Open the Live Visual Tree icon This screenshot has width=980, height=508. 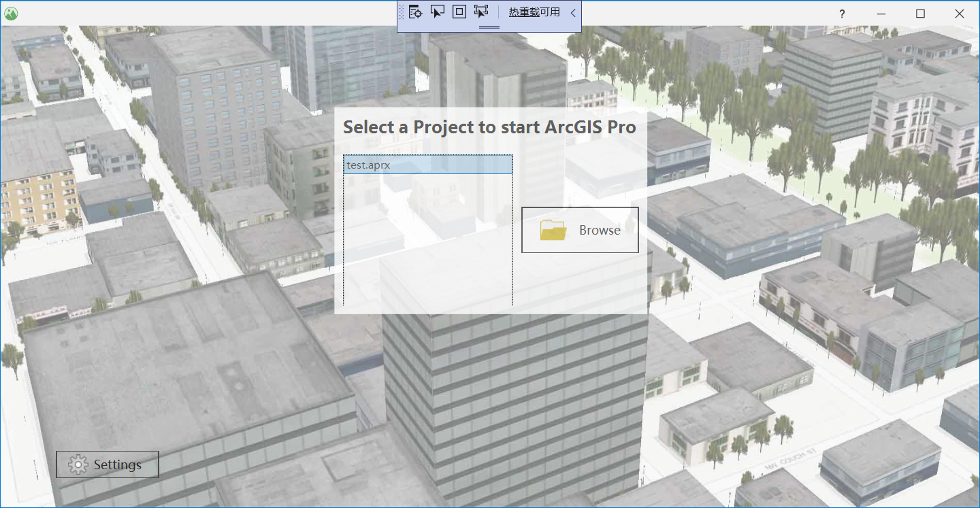click(414, 12)
